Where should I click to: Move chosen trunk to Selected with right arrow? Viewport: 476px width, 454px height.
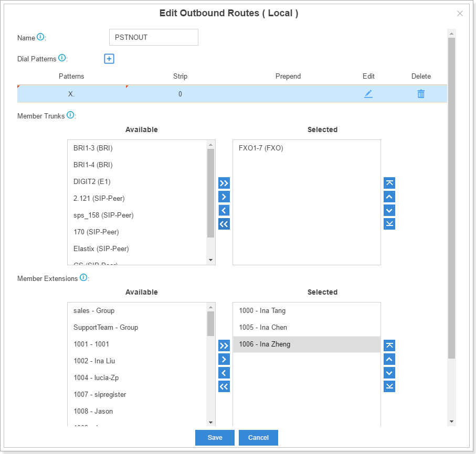[x=224, y=197]
